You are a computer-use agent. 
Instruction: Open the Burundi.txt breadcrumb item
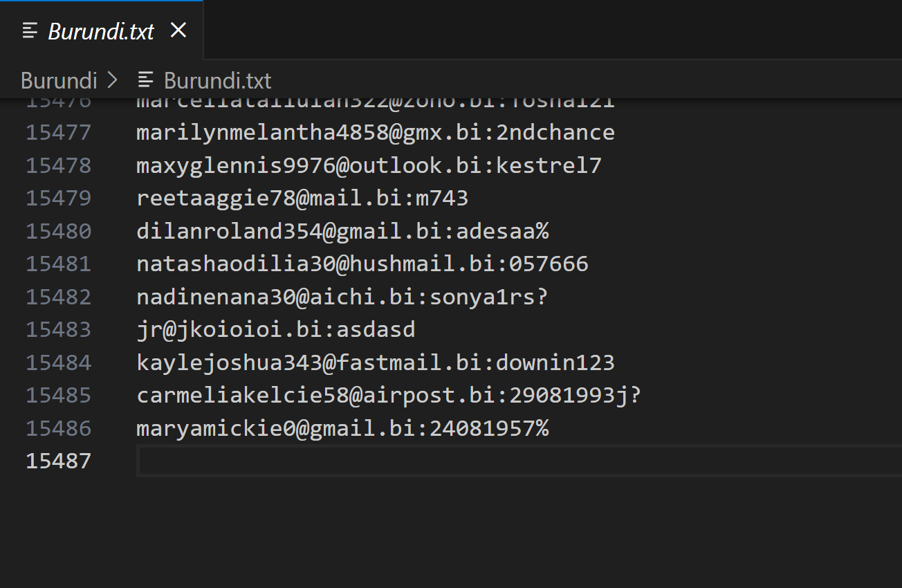[217, 80]
